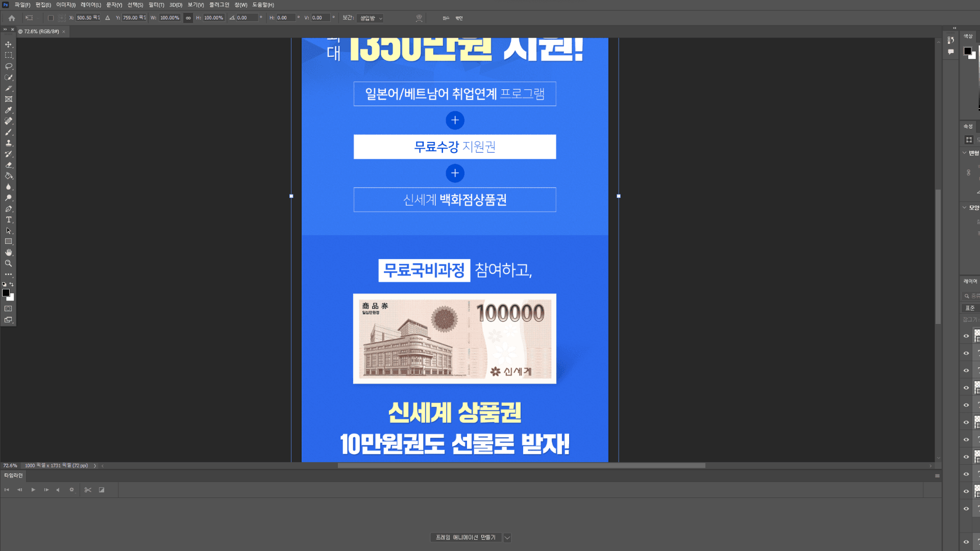
Task: Open the 필터(T) menu
Action: coord(156,5)
